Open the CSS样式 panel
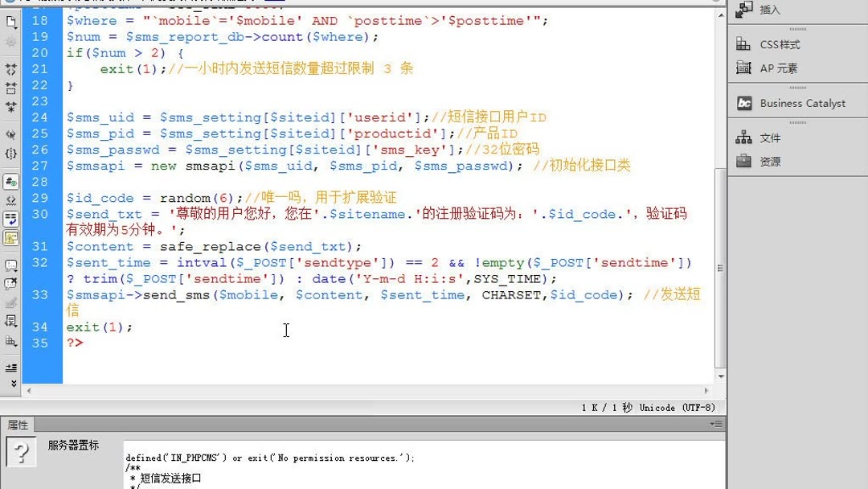Image resolution: width=868 pixels, height=489 pixels. point(774,44)
